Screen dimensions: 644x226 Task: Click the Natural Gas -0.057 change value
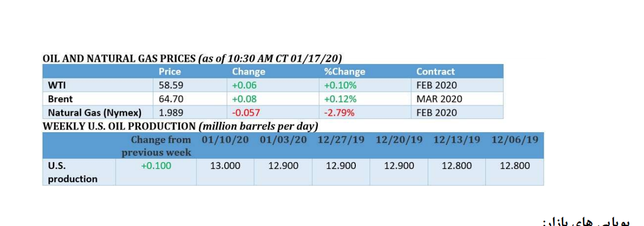pos(246,113)
